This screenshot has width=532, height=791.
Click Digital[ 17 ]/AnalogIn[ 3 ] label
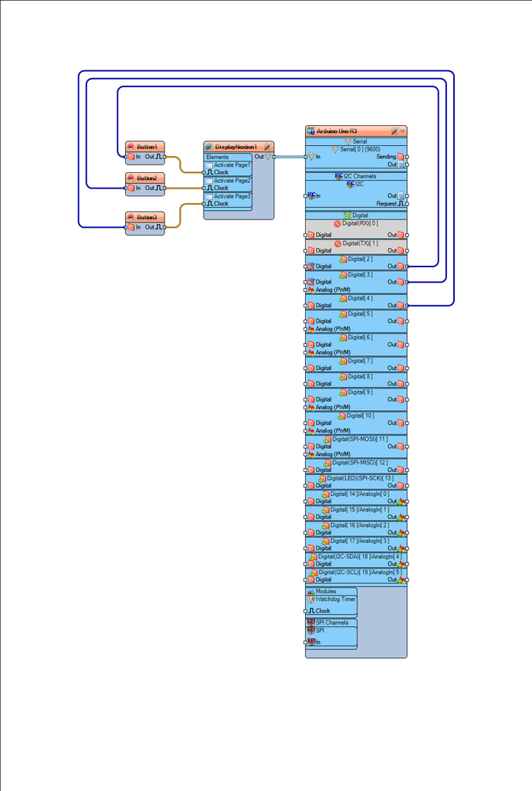(x=360, y=541)
